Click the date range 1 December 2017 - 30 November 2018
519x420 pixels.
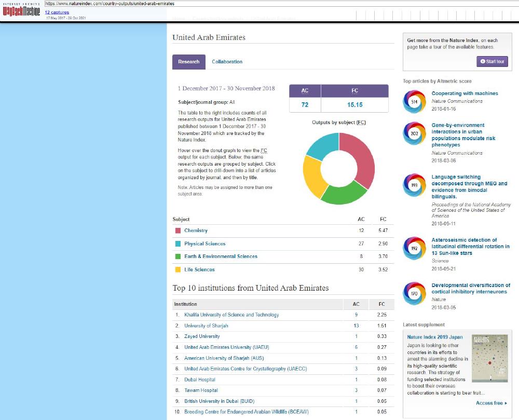pyautogui.click(x=226, y=89)
